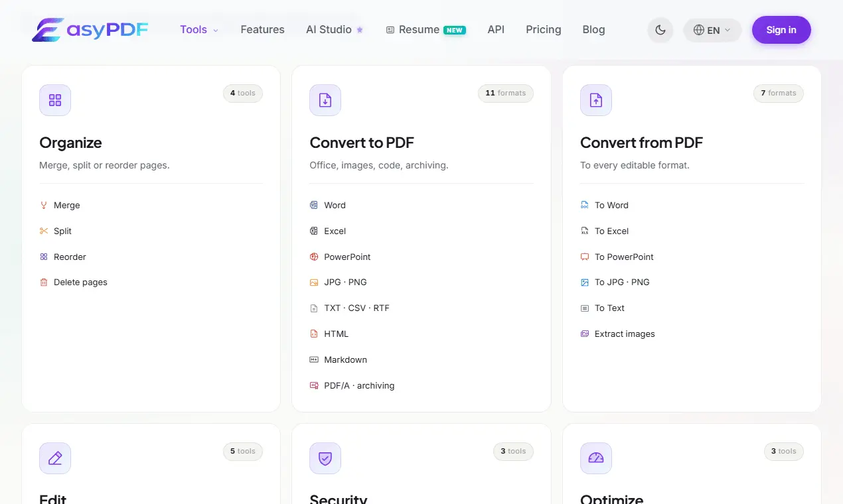Click the To PowerPoint icon
Viewport: 843px width, 504px height.
click(585, 257)
